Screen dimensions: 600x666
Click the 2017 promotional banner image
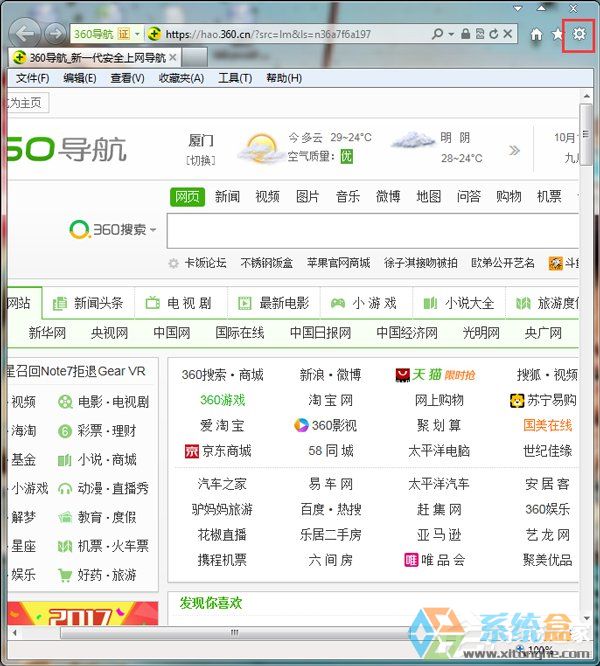click(83, 613)
